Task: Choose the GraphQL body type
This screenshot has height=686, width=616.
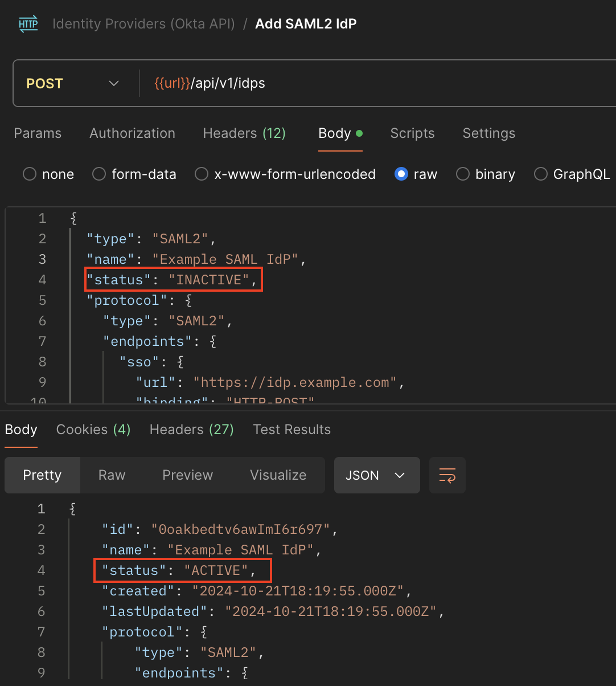Action: 541,174
